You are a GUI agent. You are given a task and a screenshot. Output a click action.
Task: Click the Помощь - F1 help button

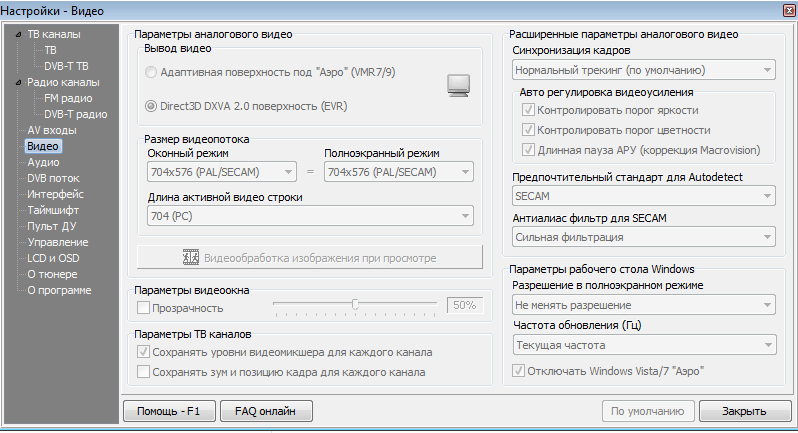pyautogui.click(x=168, y=411)
